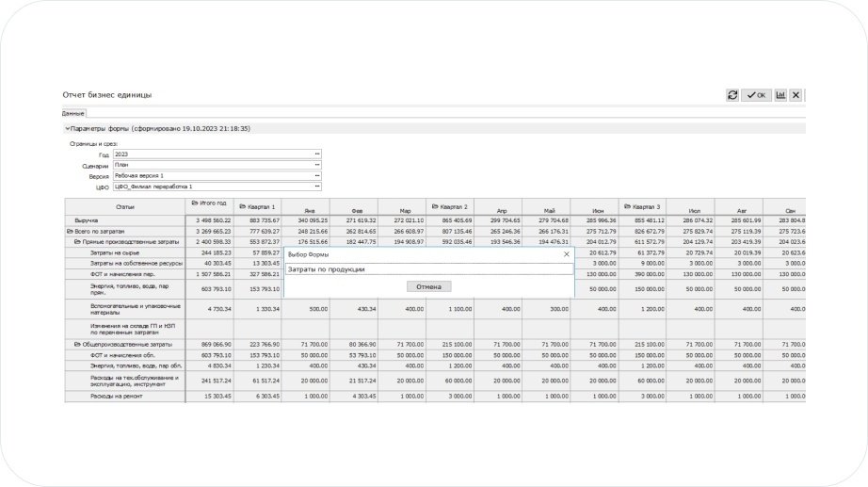Click the Отмена button in dialog
This screenshot has height=487, width=868.
point(428,286)
